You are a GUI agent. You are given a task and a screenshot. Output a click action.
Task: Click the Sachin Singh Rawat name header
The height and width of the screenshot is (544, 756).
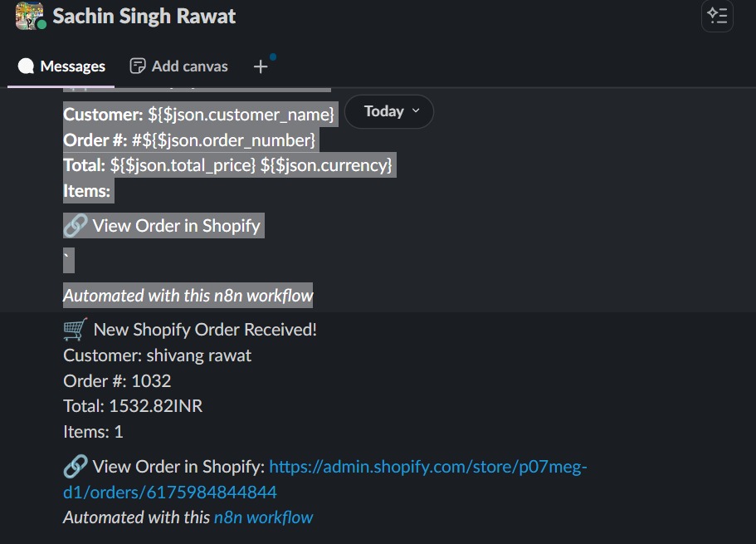tap(144, 16)
